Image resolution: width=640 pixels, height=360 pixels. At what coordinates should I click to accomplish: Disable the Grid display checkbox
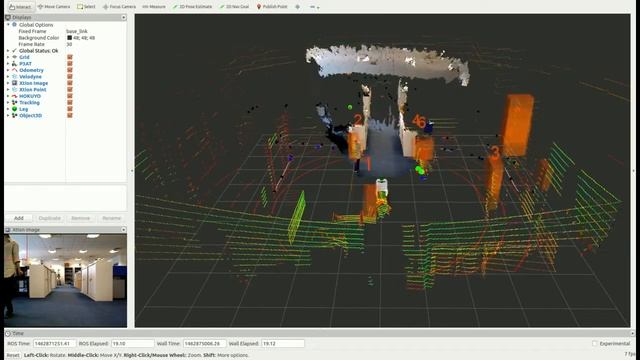[70, 57]
